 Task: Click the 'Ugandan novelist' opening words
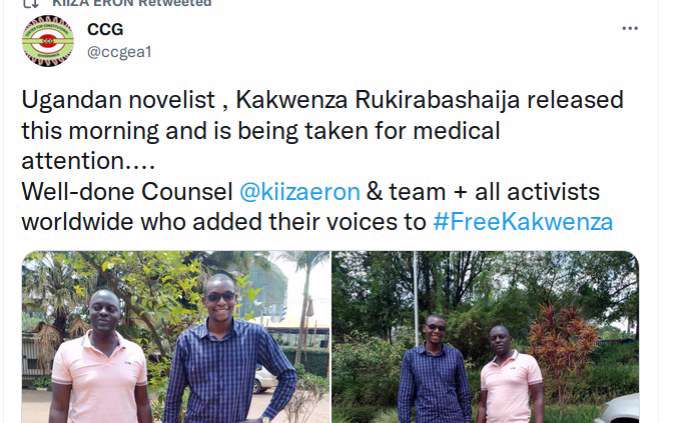pos(118,100)
